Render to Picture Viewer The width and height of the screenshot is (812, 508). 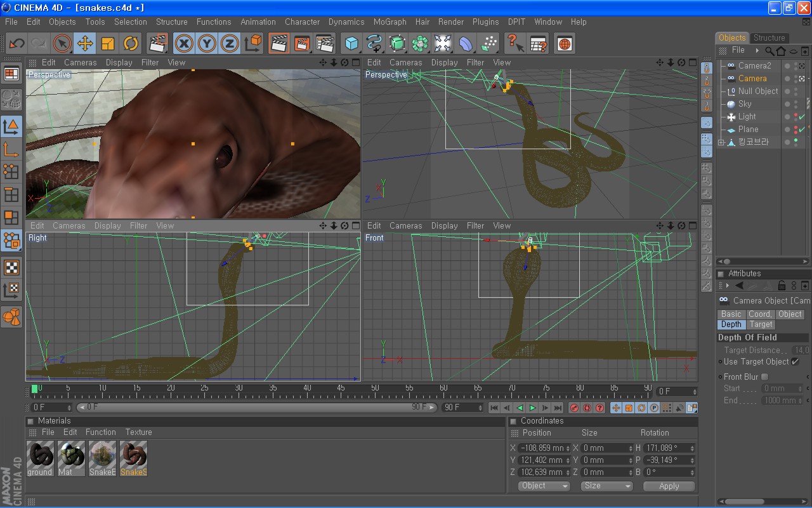click(301, 44)
